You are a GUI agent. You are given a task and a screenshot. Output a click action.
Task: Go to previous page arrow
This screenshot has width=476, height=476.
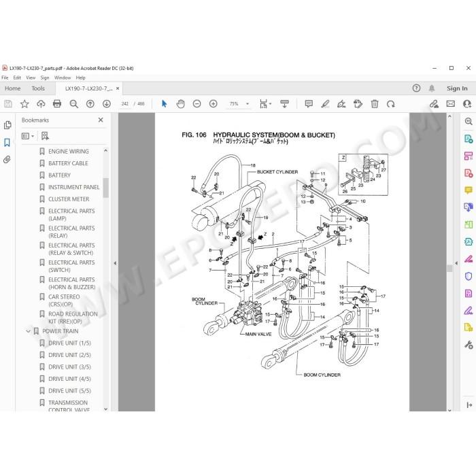click(x=90, y=104)
